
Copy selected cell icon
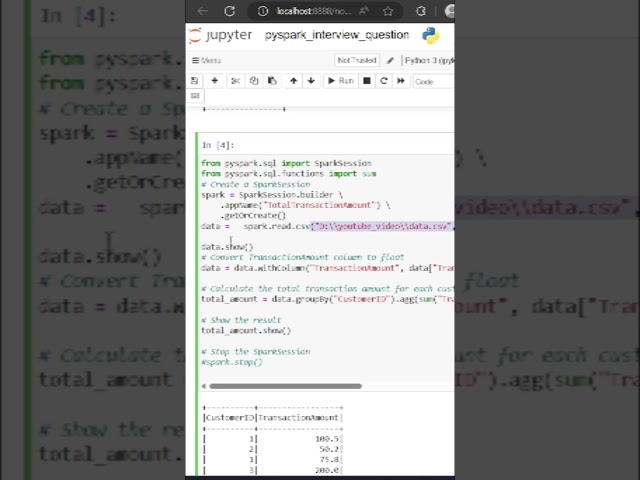pos(253,81)
